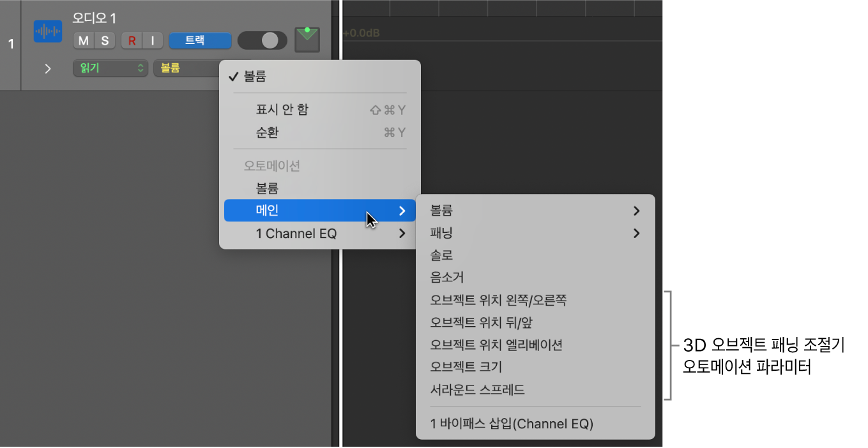
Task: Select the checked 볼륨 menu item
Action: click(320, 77)
